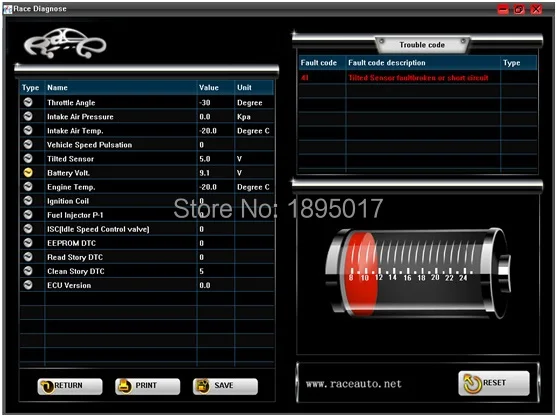The width and height of the screenshot is (557, 417).
Task: Select the Vehicle Speed Pulsation row name
Action: (x=90, y=145)
